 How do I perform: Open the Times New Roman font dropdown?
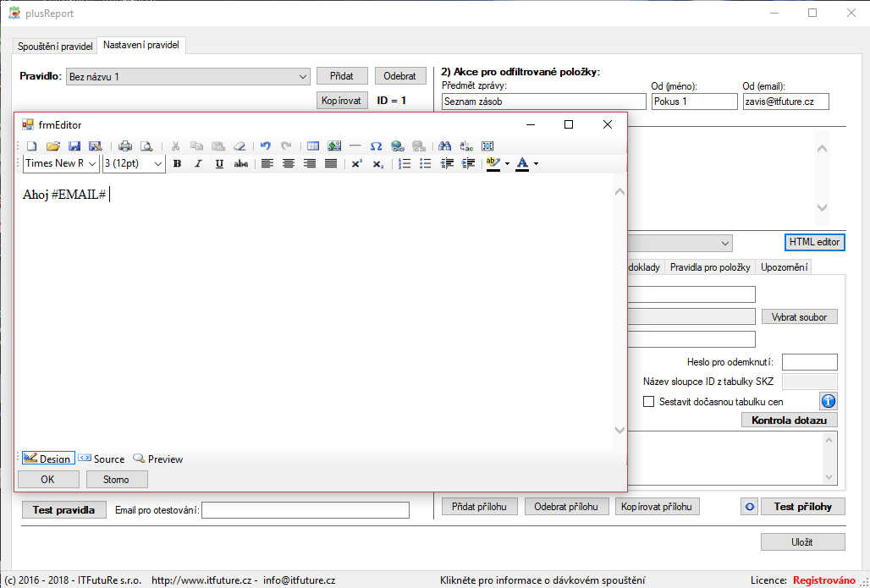91,163
